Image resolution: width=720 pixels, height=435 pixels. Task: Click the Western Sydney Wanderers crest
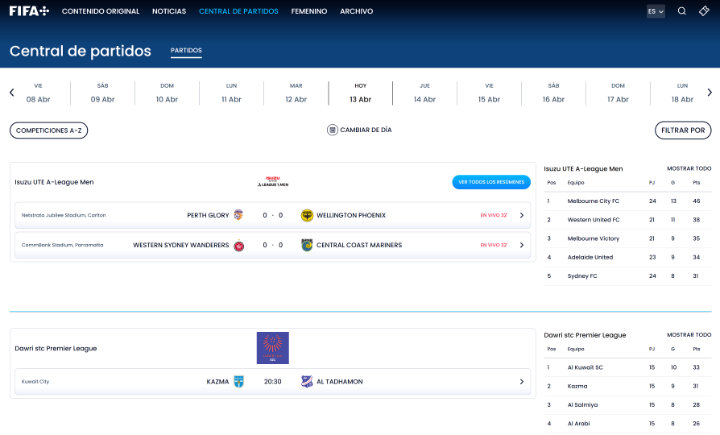(x=239, y=244)
